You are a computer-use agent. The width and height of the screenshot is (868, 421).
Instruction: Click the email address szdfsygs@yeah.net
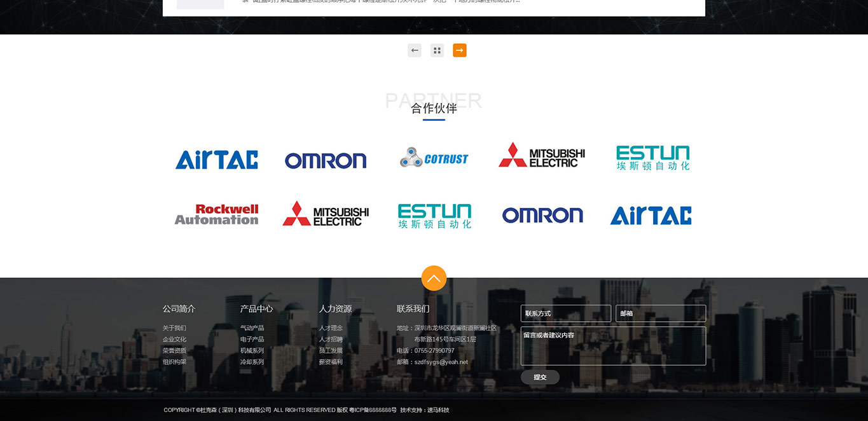[x=441, y=362]
